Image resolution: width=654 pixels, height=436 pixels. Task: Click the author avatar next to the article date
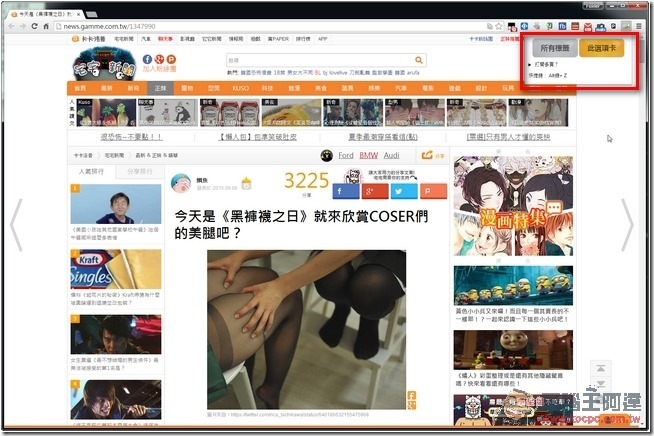tap(181, 183)
